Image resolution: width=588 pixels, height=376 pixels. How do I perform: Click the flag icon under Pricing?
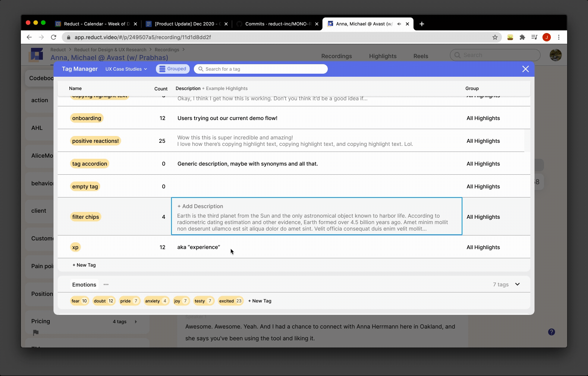[x=36, y=333]
